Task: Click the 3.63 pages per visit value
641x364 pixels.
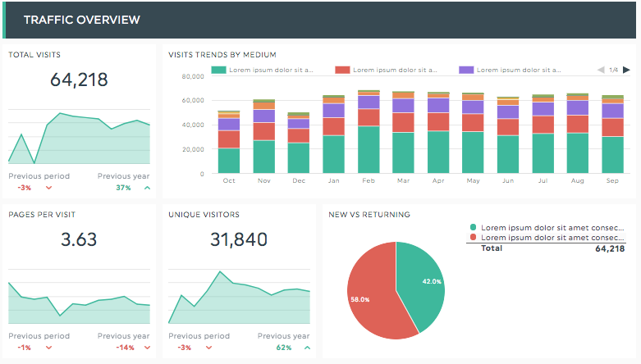Action: click(x=79, y=239)
